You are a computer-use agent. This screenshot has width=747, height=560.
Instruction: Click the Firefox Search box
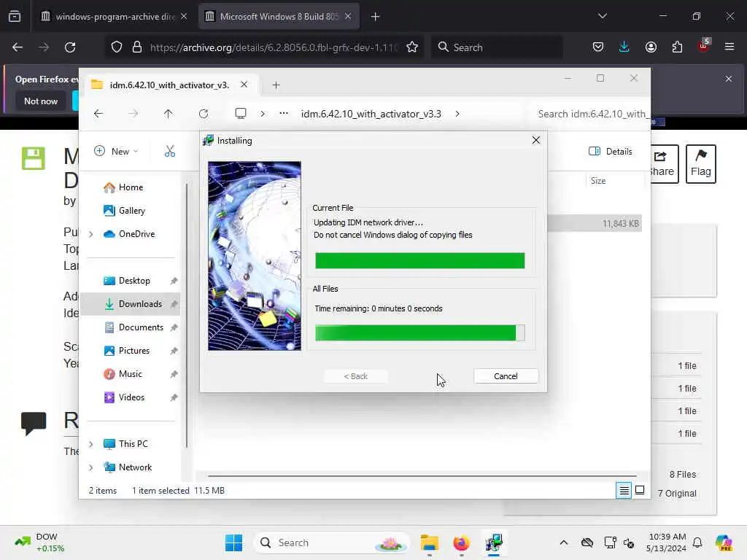(498, 47)
